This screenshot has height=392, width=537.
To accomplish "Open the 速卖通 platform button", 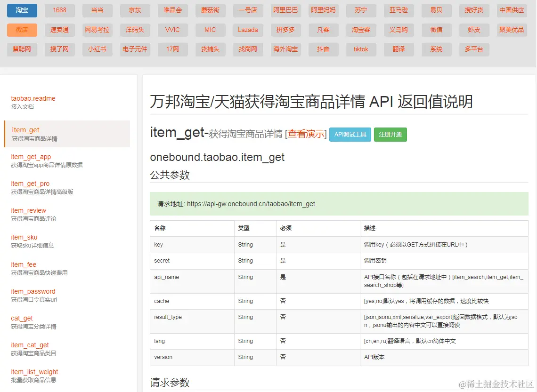I will click(x=60, y=30).
